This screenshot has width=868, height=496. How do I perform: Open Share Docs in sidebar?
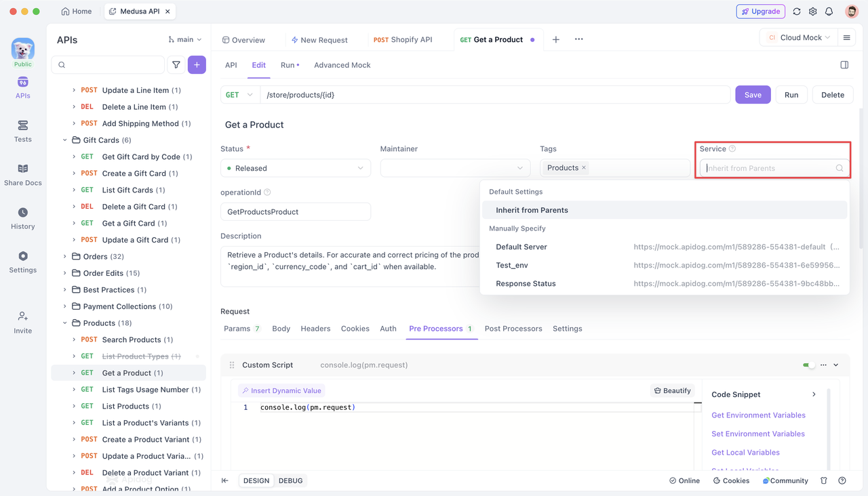click(x=22, y=175)
